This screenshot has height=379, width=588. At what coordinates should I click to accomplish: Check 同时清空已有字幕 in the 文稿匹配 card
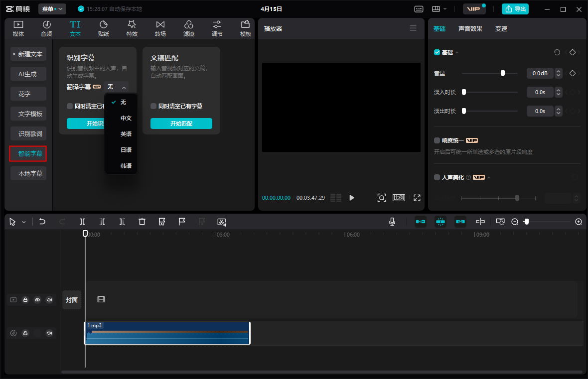[x=153, y=106]
